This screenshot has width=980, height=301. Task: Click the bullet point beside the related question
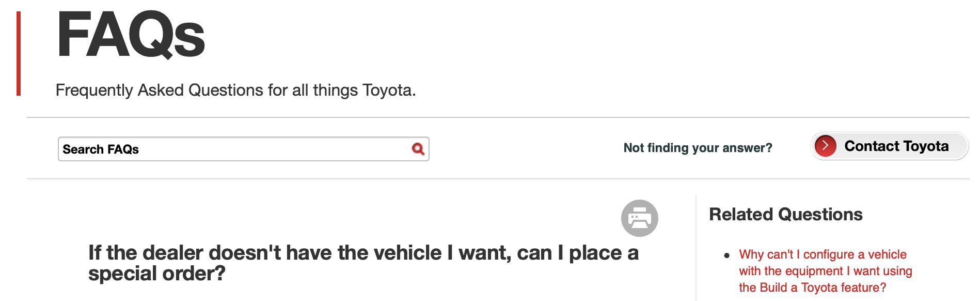pos(726,255)
